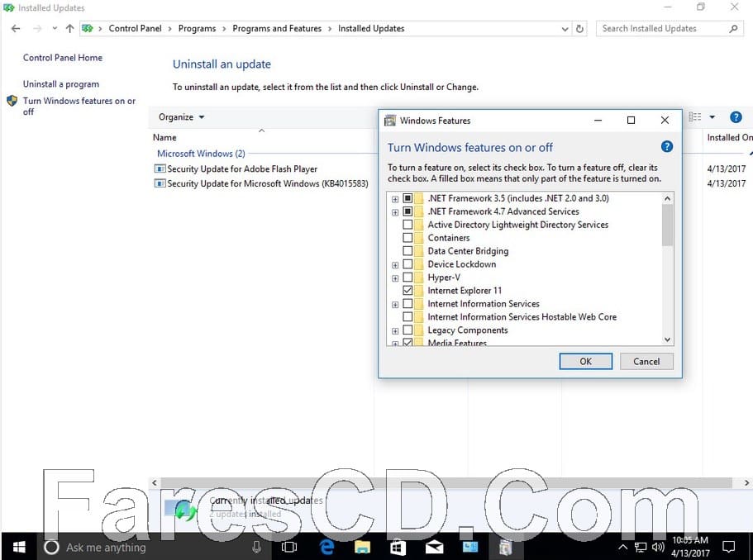Go back with the navigation arrow
This screenshot has height=560, width=753.
[16, 29]
